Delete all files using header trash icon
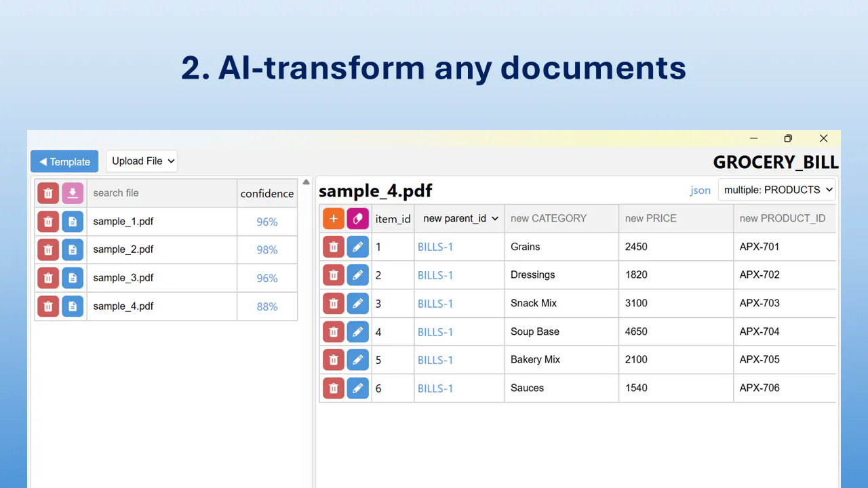This screenshot has width=868, height=488. (48, 193)
